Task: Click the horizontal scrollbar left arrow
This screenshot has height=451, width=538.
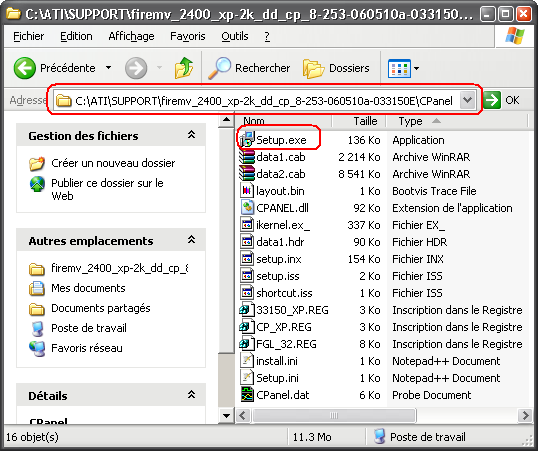Action: pos(243,416)
